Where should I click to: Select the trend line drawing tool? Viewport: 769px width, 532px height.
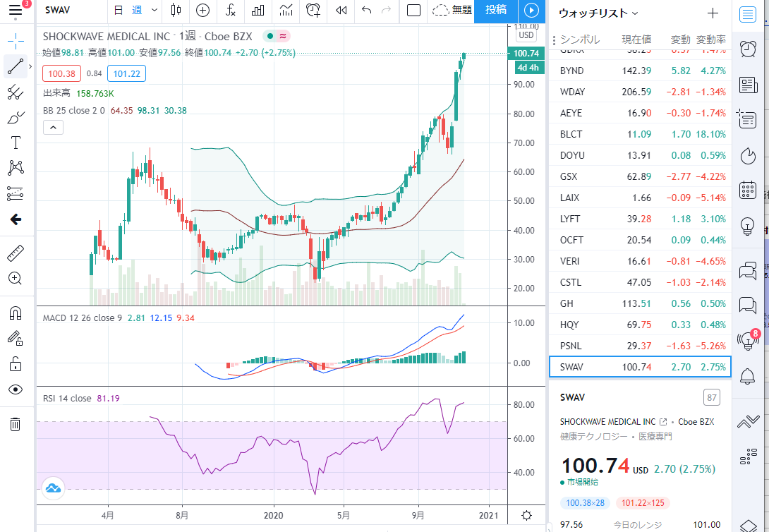(x=16, y=66)
